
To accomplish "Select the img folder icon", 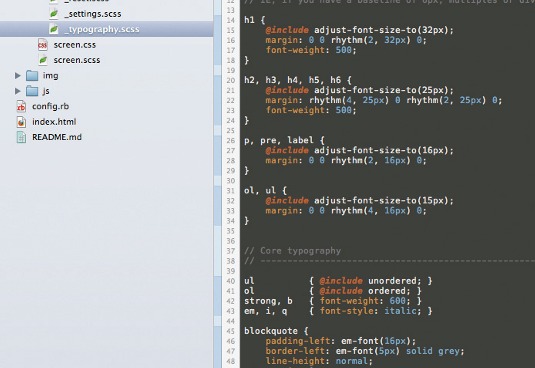I will tap(32, 75).
